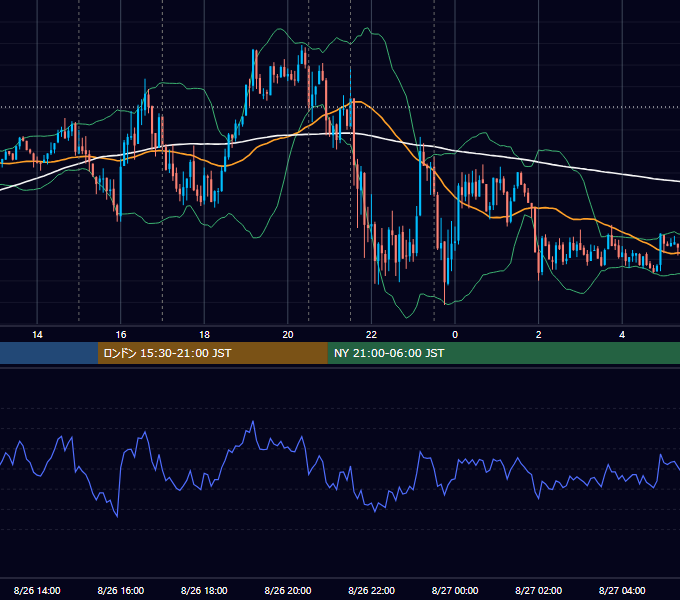The image size is (680, 600).
Task: Click hour label 20 on time axis
Action: 288,335
